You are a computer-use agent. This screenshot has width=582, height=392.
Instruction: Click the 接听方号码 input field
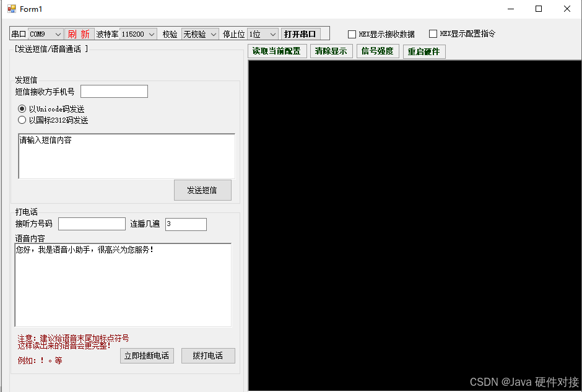click(92, 224)
